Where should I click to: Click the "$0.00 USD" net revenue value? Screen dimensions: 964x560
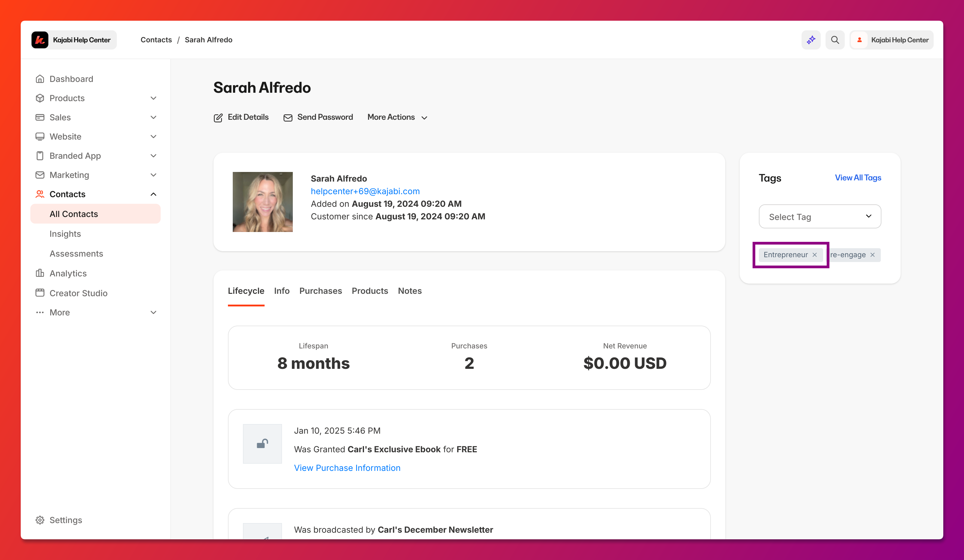tap(625, 363)
